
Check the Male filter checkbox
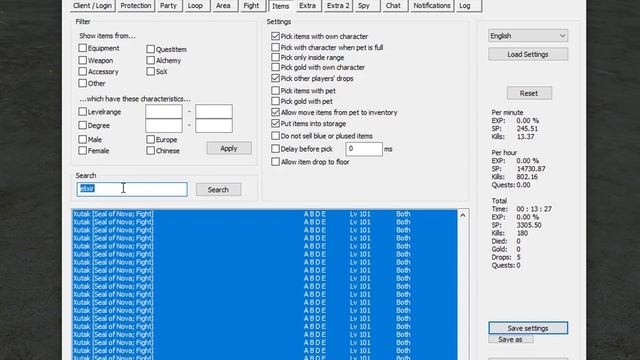click(82, 139)
